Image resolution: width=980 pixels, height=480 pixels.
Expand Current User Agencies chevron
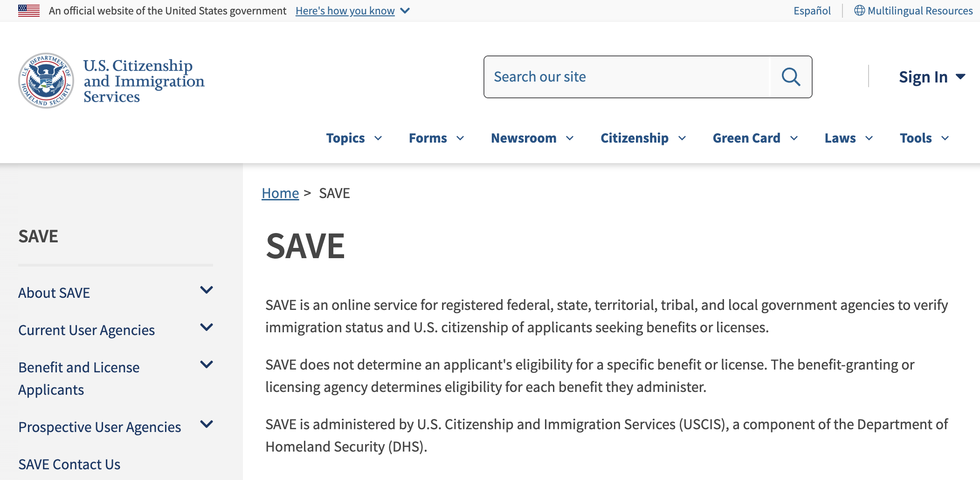pos(207,328)
